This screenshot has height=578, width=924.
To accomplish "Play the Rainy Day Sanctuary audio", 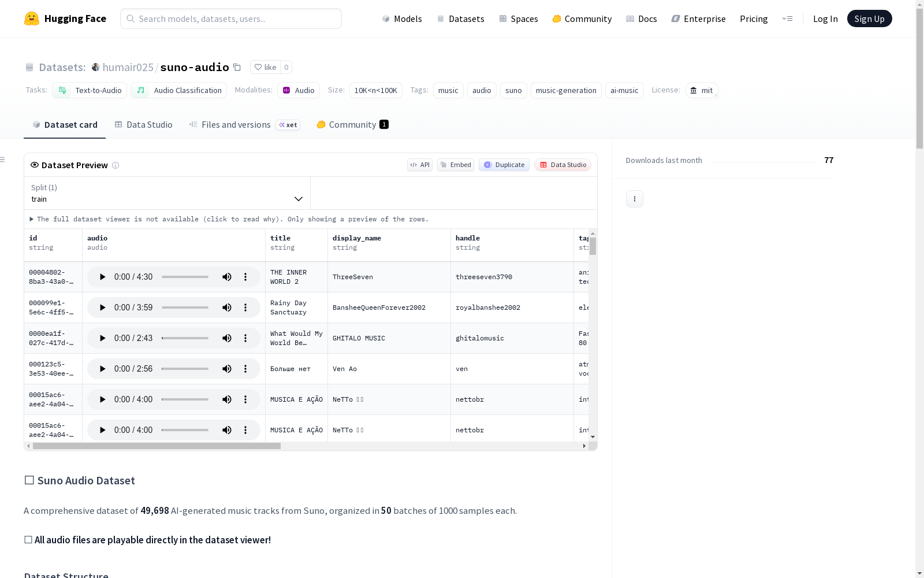I will click(102, 307).
